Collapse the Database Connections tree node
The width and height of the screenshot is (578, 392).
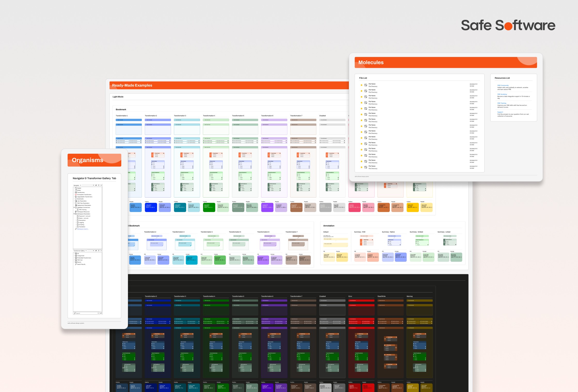(x=74, y=207)
